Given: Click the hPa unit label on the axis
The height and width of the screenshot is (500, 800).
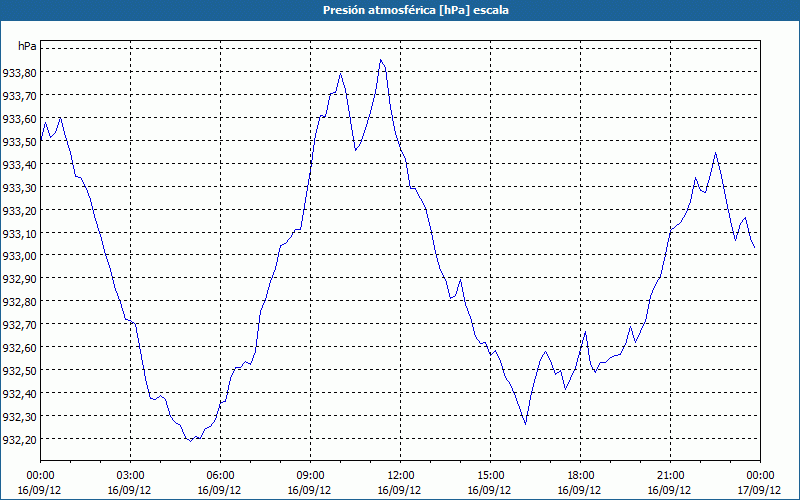Looking at the screenshot, I should click(27, 46).
